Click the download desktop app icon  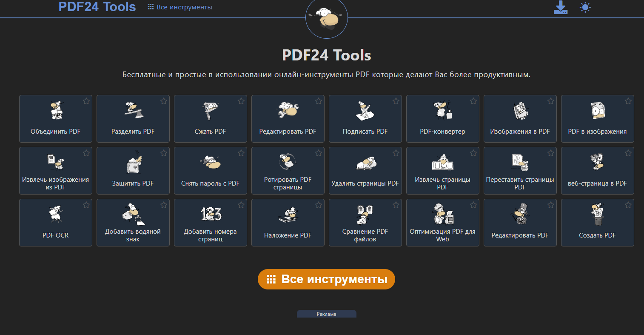[561, 7]
